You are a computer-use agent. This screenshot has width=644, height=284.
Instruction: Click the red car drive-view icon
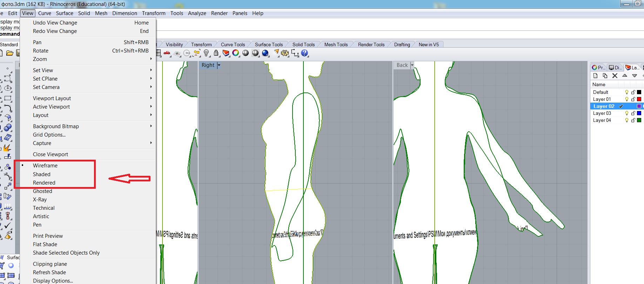point(167,53)
